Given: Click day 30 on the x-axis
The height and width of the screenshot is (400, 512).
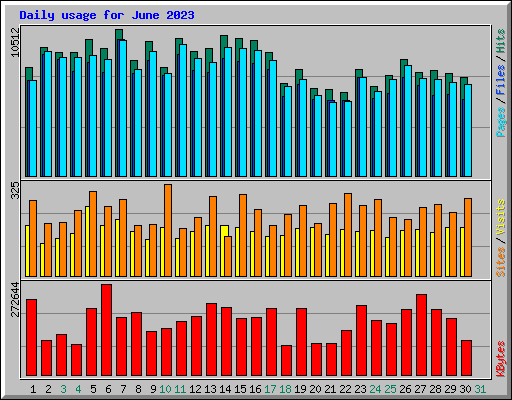Looking at the screenshot, I should 465,389.
